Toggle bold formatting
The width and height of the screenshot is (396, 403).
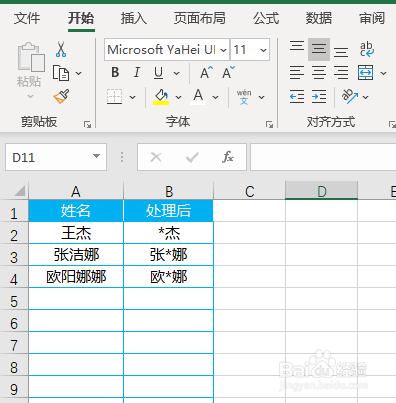115,72
